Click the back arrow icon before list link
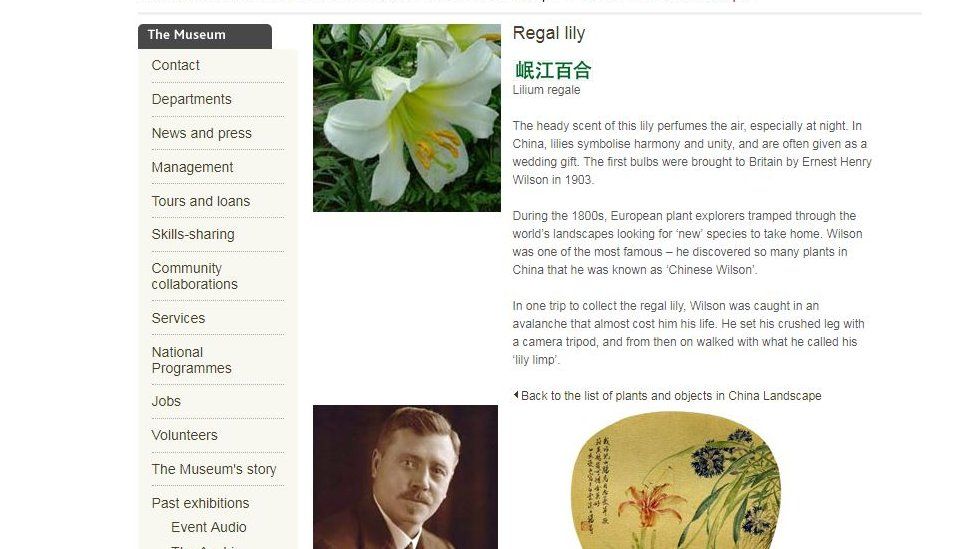This screenshot has width=976, height=549. point(515,395)
